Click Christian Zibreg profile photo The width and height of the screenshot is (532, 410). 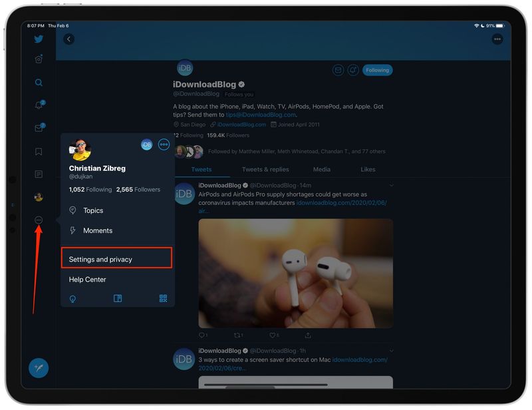[x=80, y=150]
